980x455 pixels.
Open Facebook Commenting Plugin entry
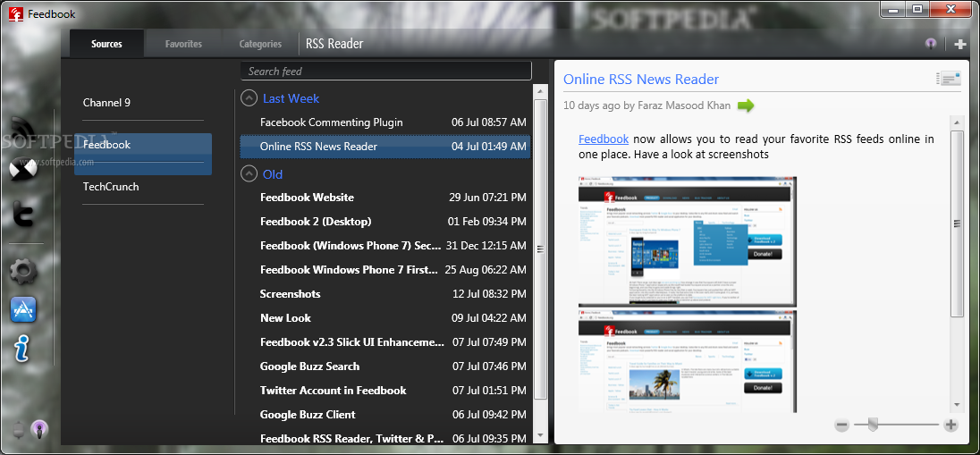pos(385,122)
